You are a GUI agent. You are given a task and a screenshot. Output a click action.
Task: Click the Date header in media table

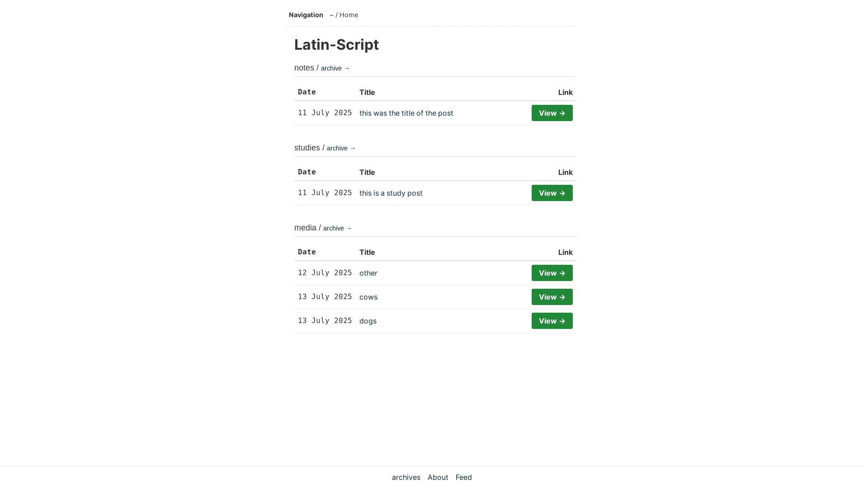pos(307,252)
